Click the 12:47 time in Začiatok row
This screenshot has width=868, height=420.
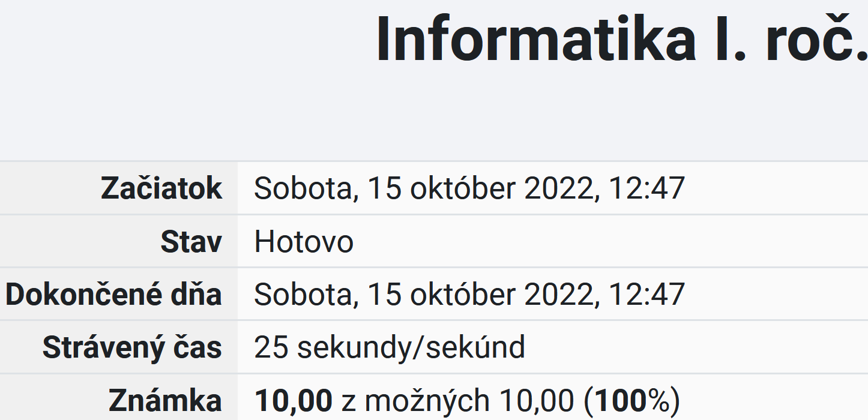[x=646, y=188]
